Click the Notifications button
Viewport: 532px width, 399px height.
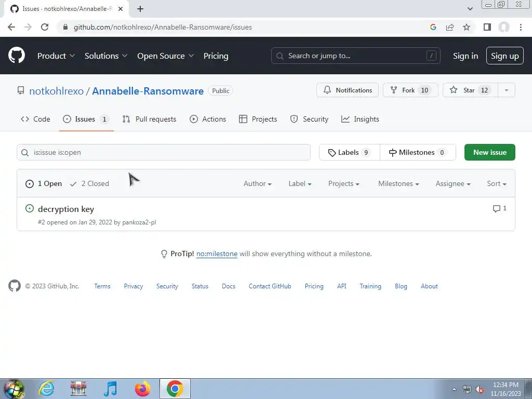[x=348, y=90]
